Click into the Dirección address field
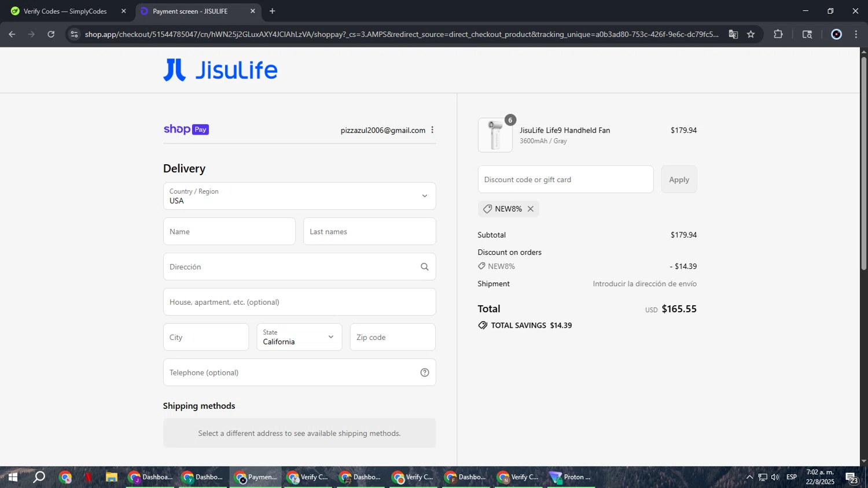Image resolution: width=868 pixels, height=488 pixels. pyautogui.click(x=299, y=267)
